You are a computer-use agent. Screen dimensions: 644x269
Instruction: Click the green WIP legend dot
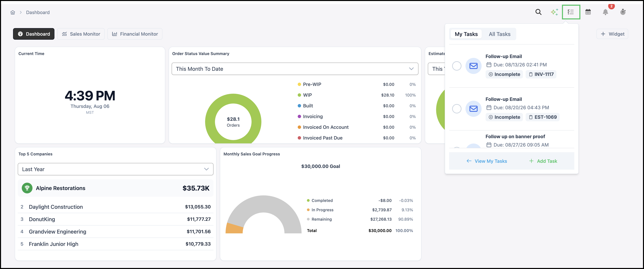coord(299,95)
